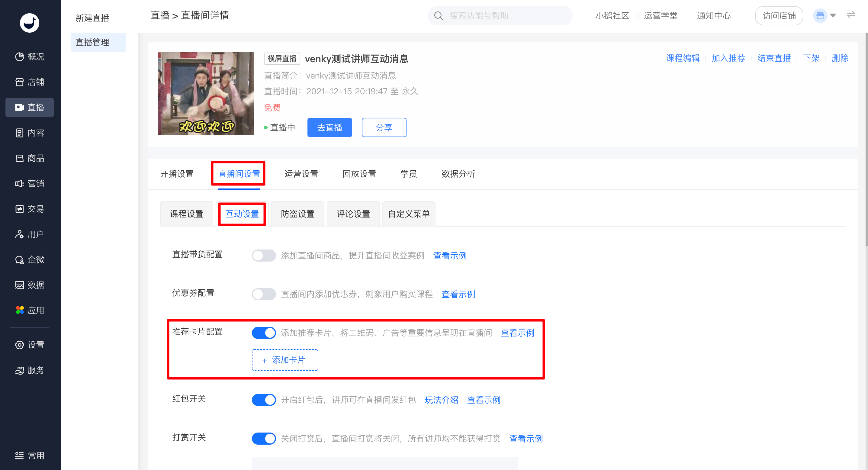This screenshot has height=470, width=868.
Task: Click the magnifier search icon
Action: 438,15
